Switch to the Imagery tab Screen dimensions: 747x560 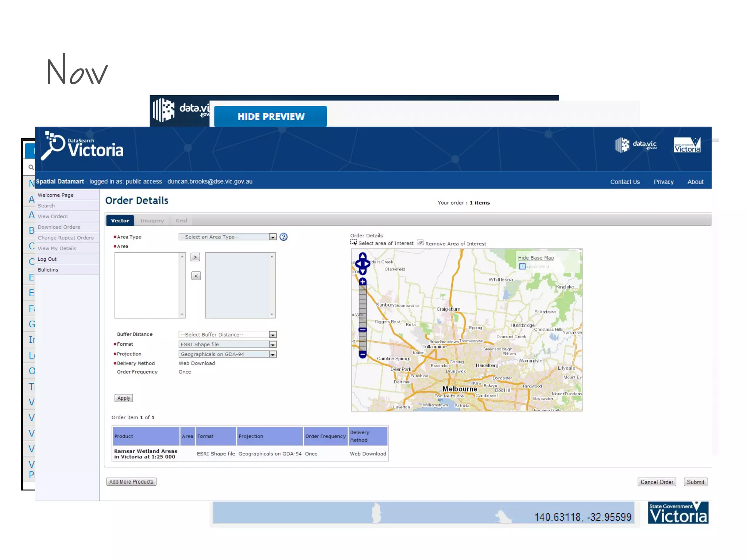click(x=152, y=221)
